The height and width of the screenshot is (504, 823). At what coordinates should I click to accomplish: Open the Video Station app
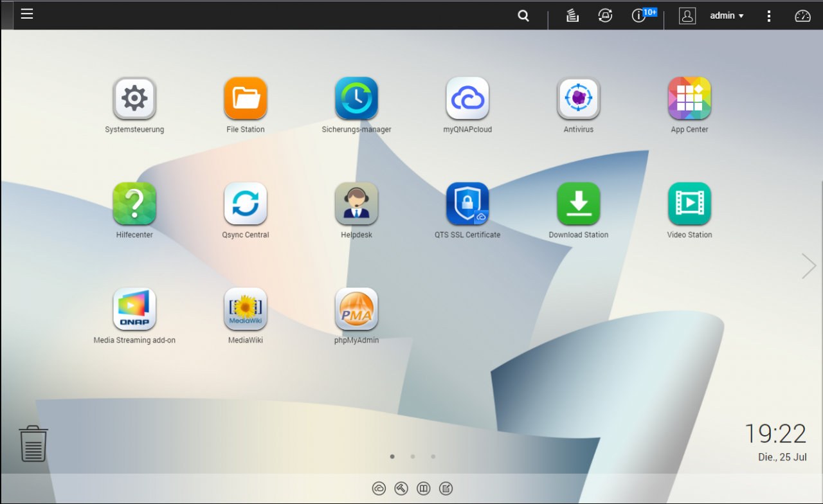[x=689, y=204]
